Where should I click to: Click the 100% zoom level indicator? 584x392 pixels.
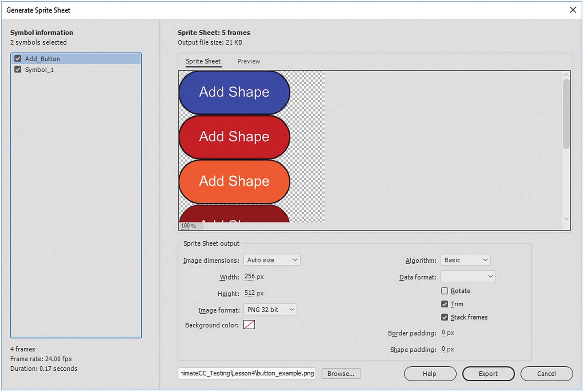coord(188,226)
